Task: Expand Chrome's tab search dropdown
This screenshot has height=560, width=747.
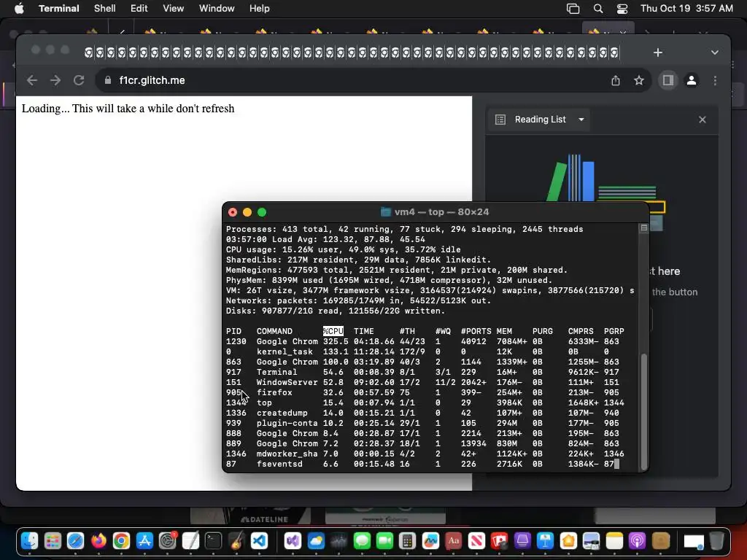Action: point(715,52)
